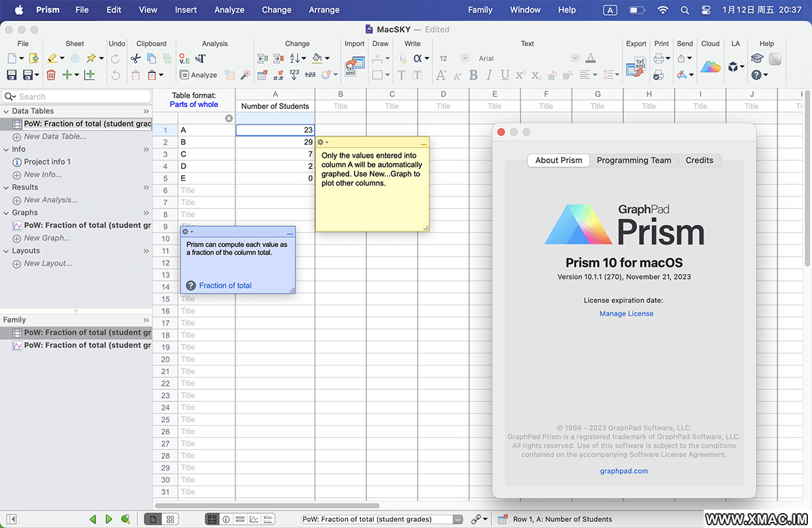Switch to info sheet view in status bar

pos(226,519)
